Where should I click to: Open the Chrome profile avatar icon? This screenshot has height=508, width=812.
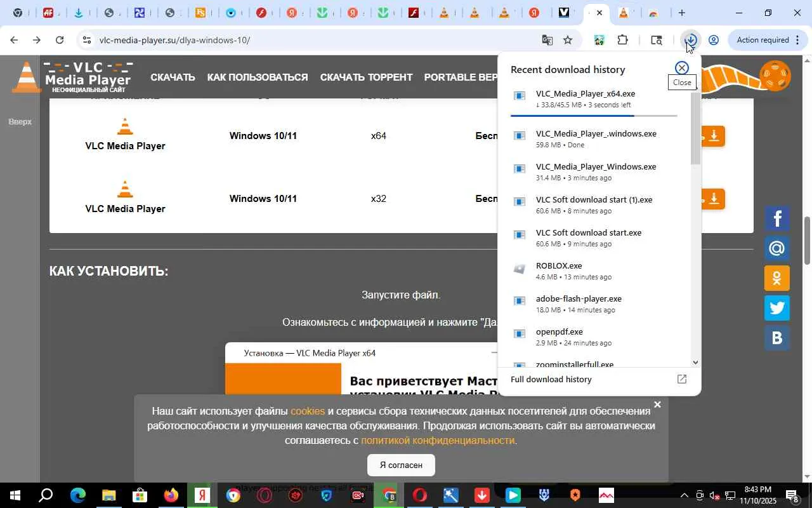pyautogui.click(x=713, y=40)
